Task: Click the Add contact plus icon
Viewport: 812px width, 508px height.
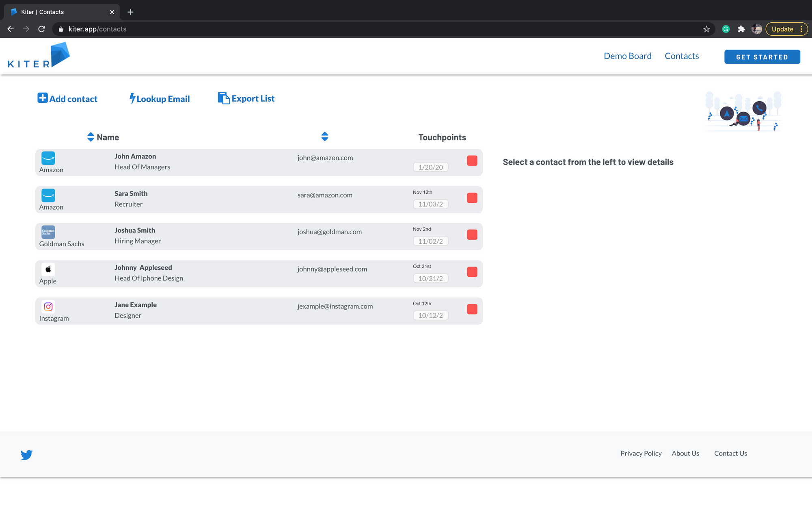Action: (x=43, y=98)
